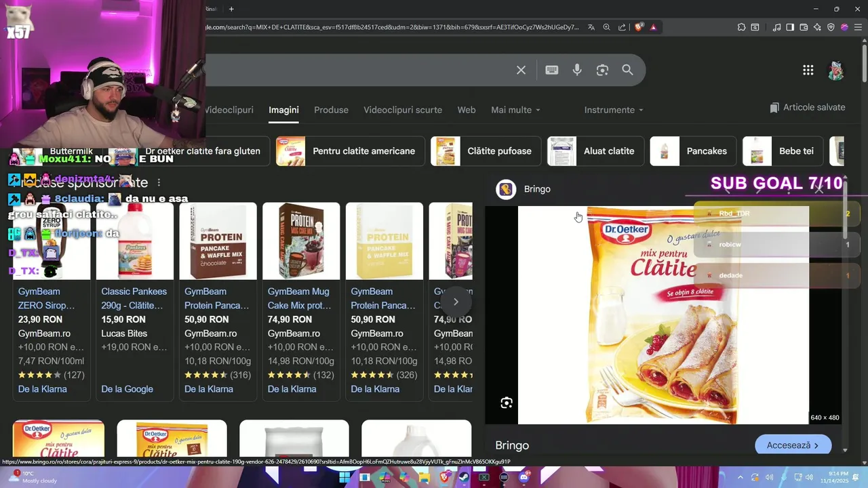
Task: Toggle the browser sidebar panel icon
Action: pyautogui.click(x=790, y=27)
